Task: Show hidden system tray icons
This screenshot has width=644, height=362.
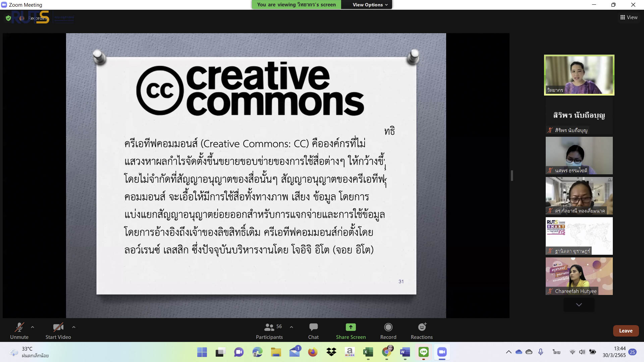Action: [508, 352]
